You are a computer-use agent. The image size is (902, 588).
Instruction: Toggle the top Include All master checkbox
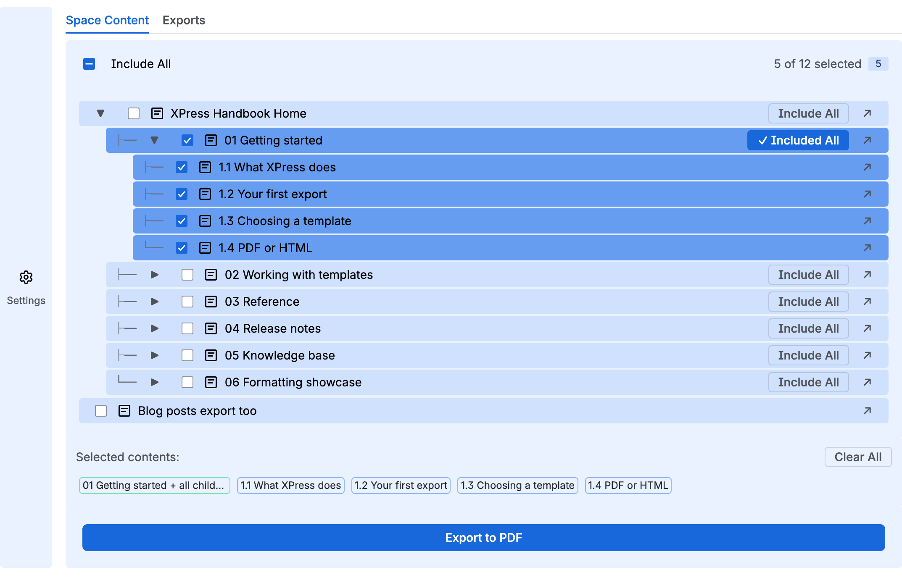(x=89, y=64)
